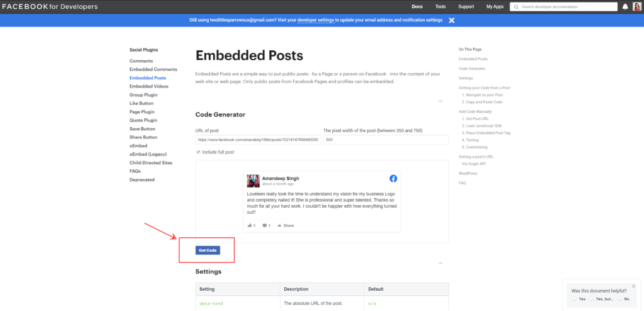Jump to Add Code Manually section
The width and height of the screenshot is (644, 311).
475,112
